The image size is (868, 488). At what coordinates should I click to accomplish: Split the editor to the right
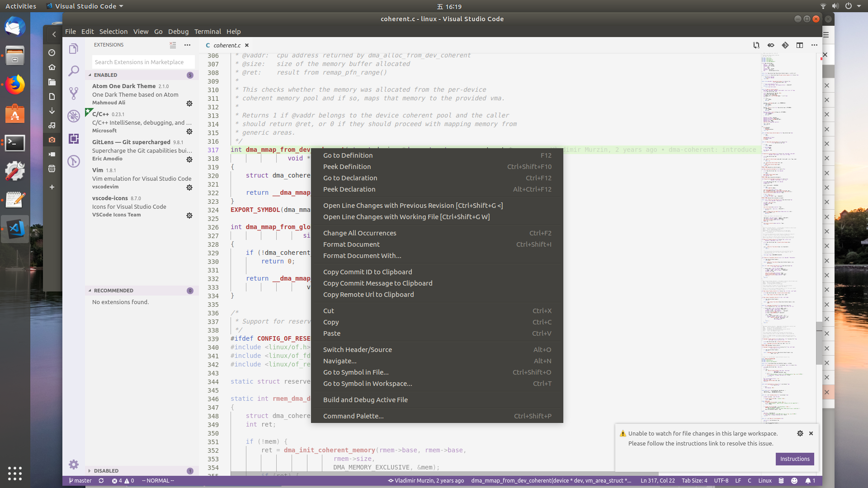pyautogui.click(x=800, y=45)
